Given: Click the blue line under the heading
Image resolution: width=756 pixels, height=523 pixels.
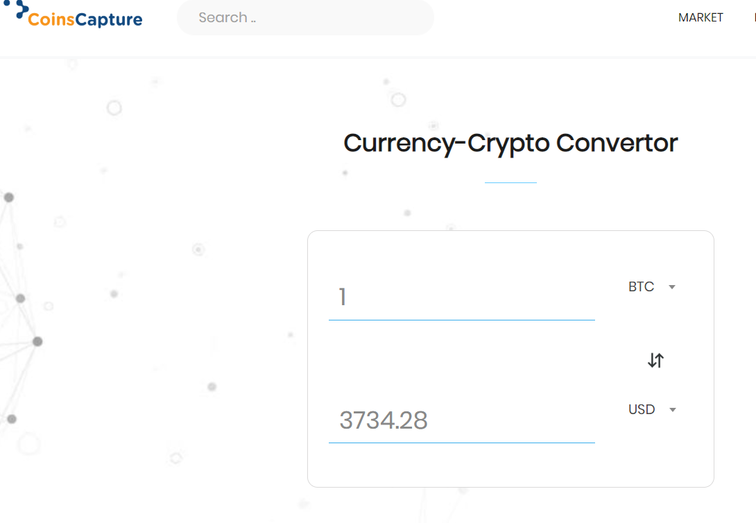Looking at the screenshot, I should tap(511, 183).
